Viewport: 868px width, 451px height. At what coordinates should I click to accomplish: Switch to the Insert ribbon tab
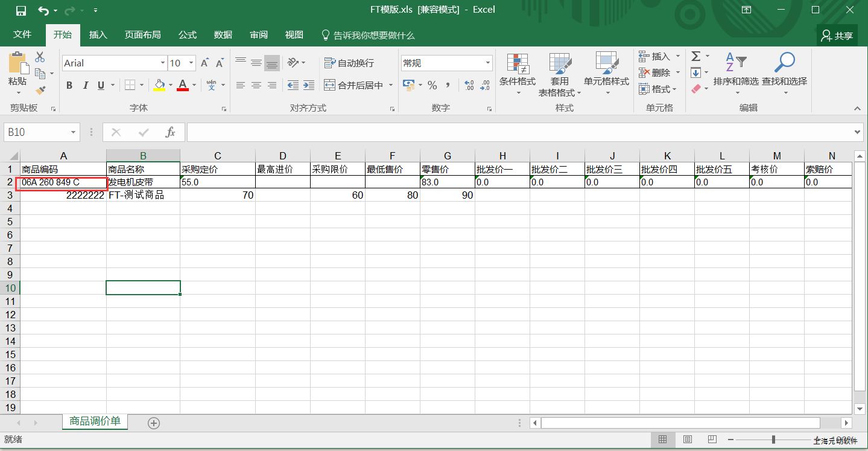tap(98, 35)
